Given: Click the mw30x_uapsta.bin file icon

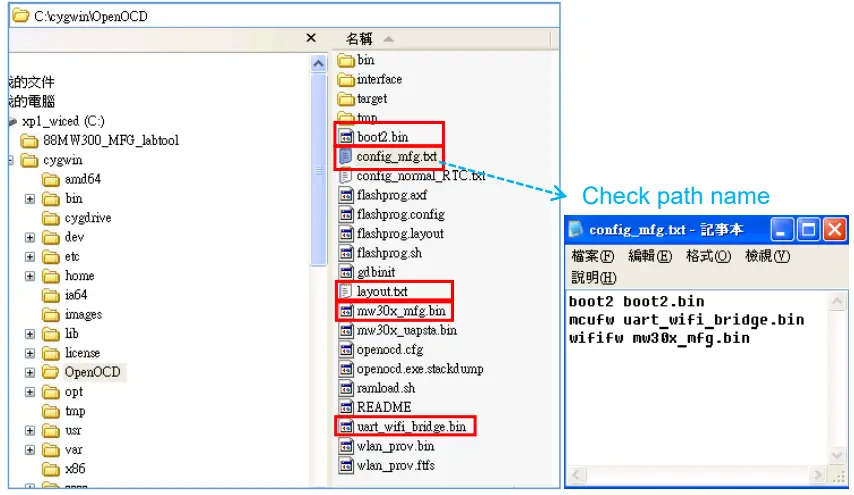Looking at the screenshot, I should pyautogui.click(x=346, y=331).
